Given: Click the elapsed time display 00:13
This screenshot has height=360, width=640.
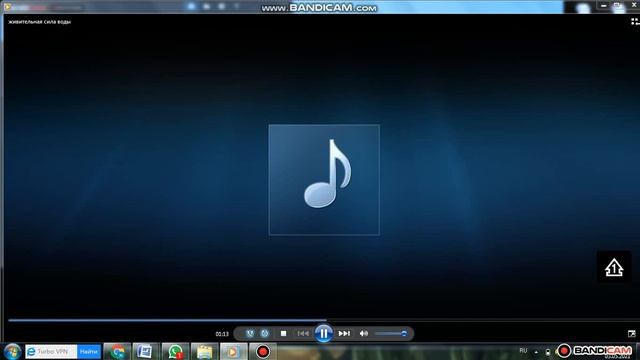Looking at the screenshot, I should coord(222,334).
